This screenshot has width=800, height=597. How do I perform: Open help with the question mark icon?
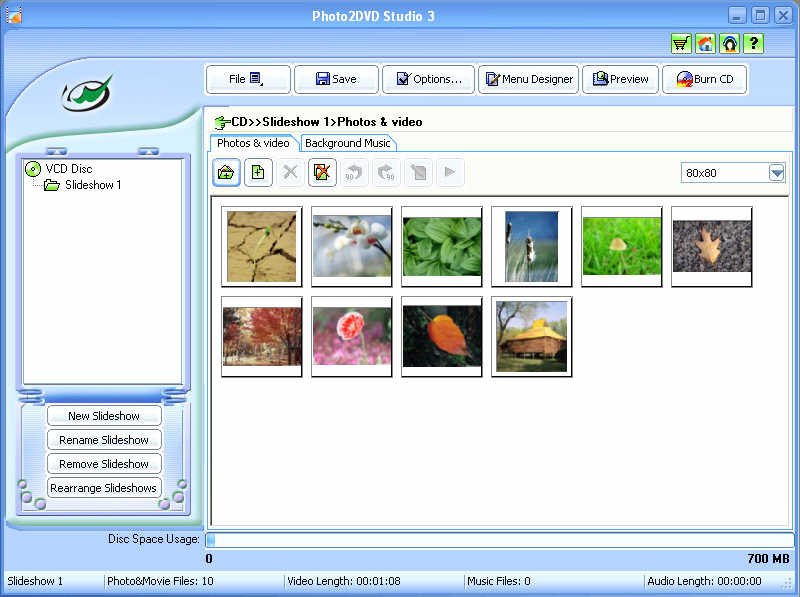754,44
